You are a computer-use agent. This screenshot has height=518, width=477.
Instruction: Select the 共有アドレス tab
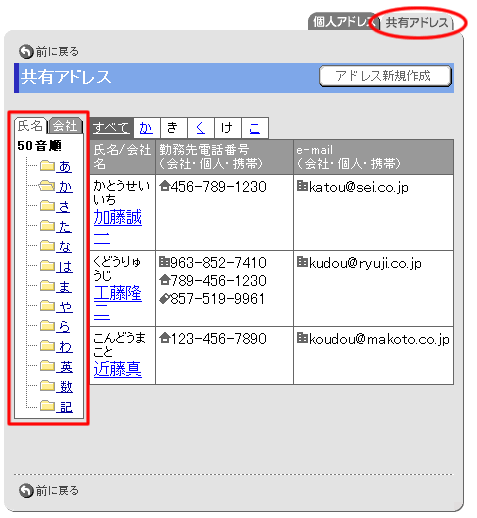click(417, 23)
